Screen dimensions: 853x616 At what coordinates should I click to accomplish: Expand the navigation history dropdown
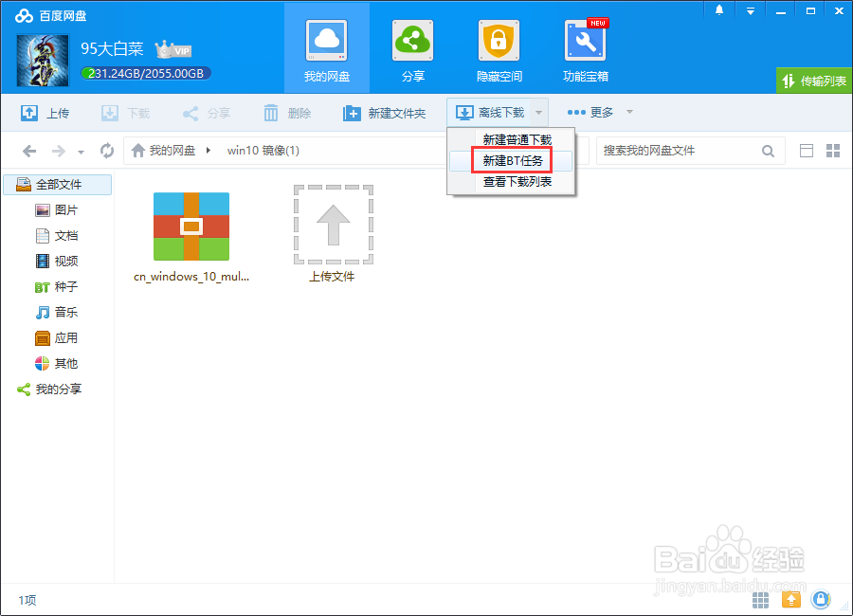tap(81, 152)
